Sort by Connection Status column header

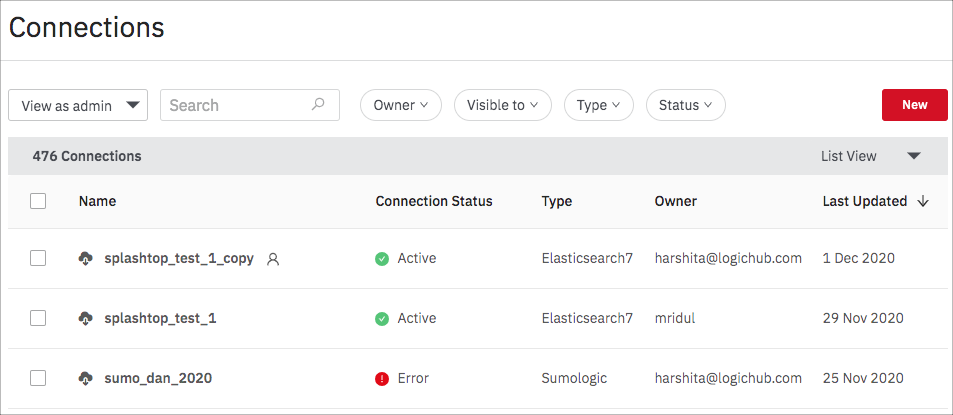pos(434,201)
